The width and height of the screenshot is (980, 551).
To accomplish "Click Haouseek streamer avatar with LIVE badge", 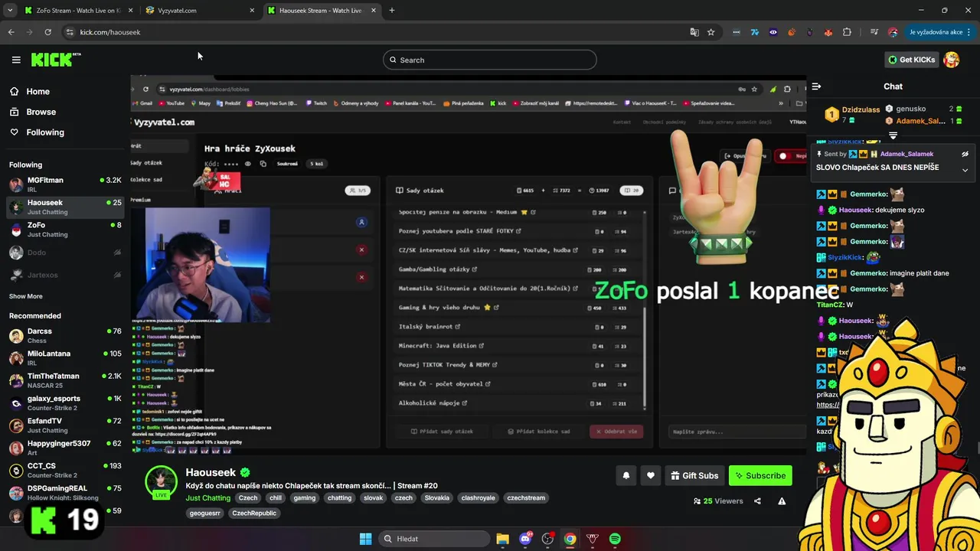I will [161, 481].
